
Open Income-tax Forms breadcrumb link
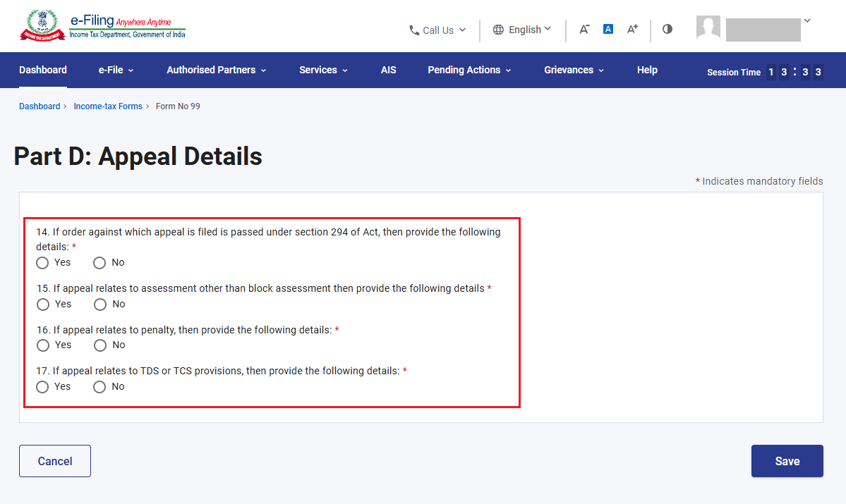[108, 106]
